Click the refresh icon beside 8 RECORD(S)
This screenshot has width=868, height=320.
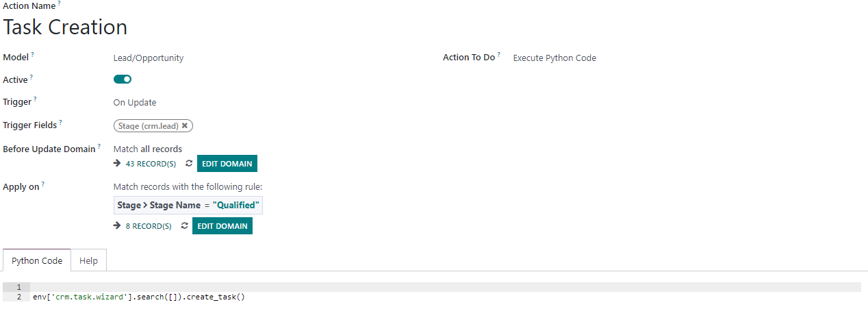(x=184, y=226)
